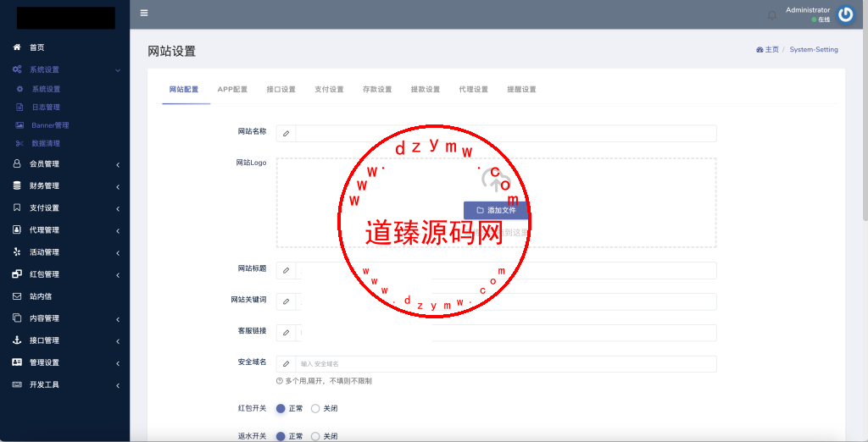Viewport: 868px width, 442px height.
Task: Click the gear icon of 系统设置 submenu item
Action: pyautogui.click(x=20, y=89)
